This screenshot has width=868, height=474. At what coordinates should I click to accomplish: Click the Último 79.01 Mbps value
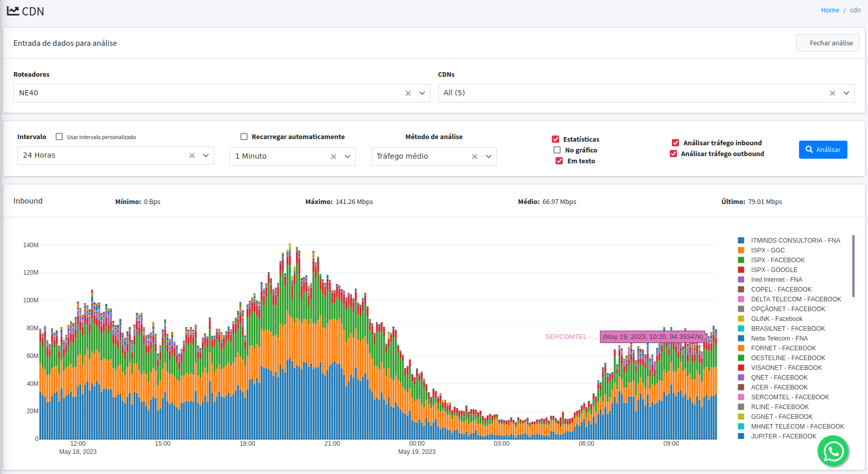765,202
